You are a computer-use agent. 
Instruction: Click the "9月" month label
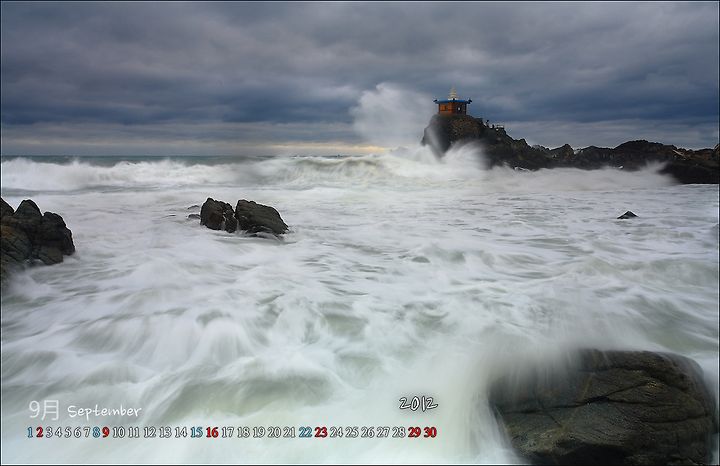pos(44,410)
